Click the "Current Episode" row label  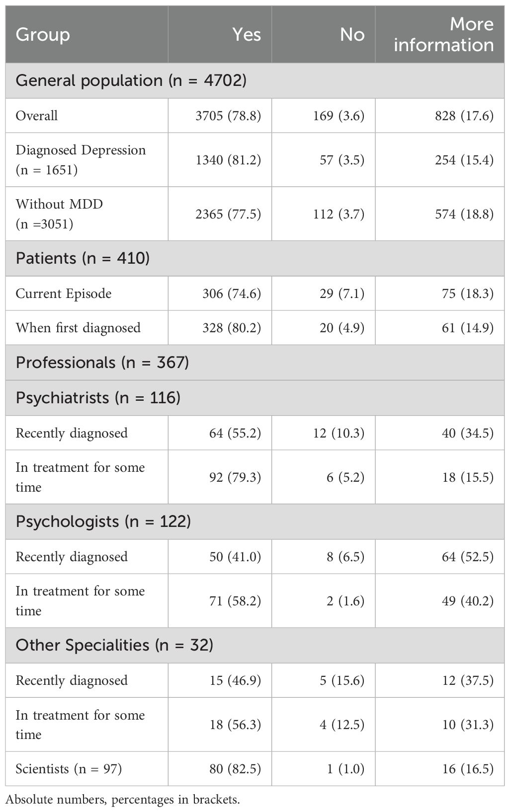[x=64, y=294]
